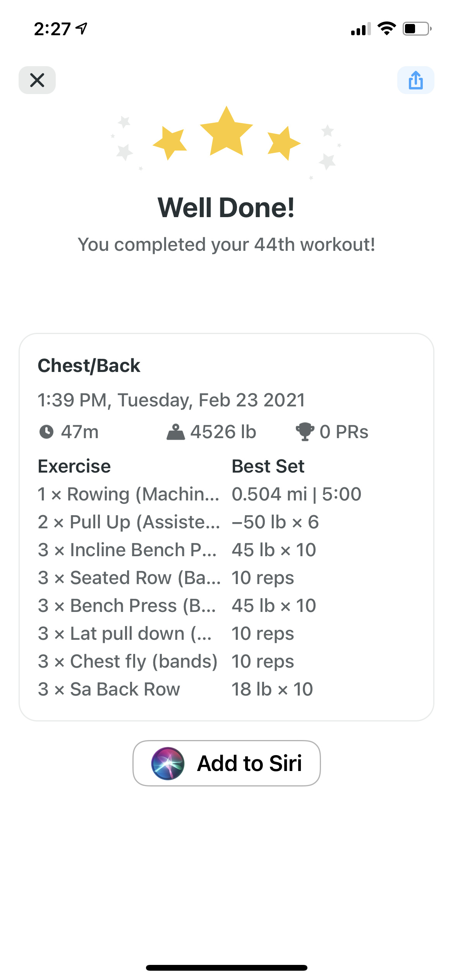453x980 pixels.
Task: Tap the weight volume icon
Action: [175, 432]
